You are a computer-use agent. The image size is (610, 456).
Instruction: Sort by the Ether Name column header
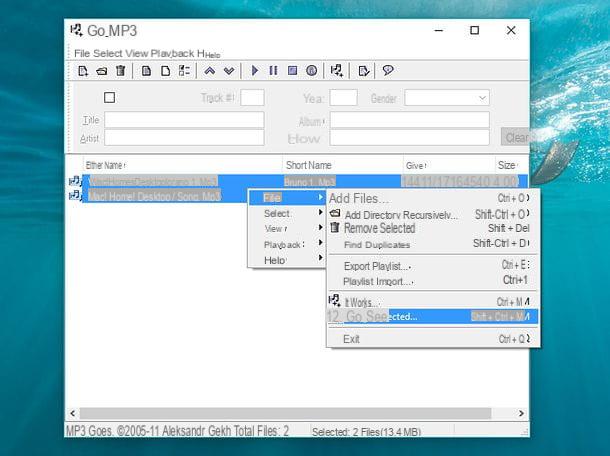click(182, 165)
